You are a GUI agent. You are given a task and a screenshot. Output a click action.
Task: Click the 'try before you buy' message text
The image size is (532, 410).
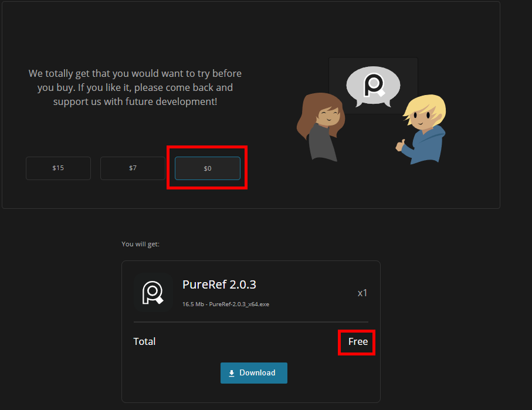pyautogui.click(x=135, y=87)
